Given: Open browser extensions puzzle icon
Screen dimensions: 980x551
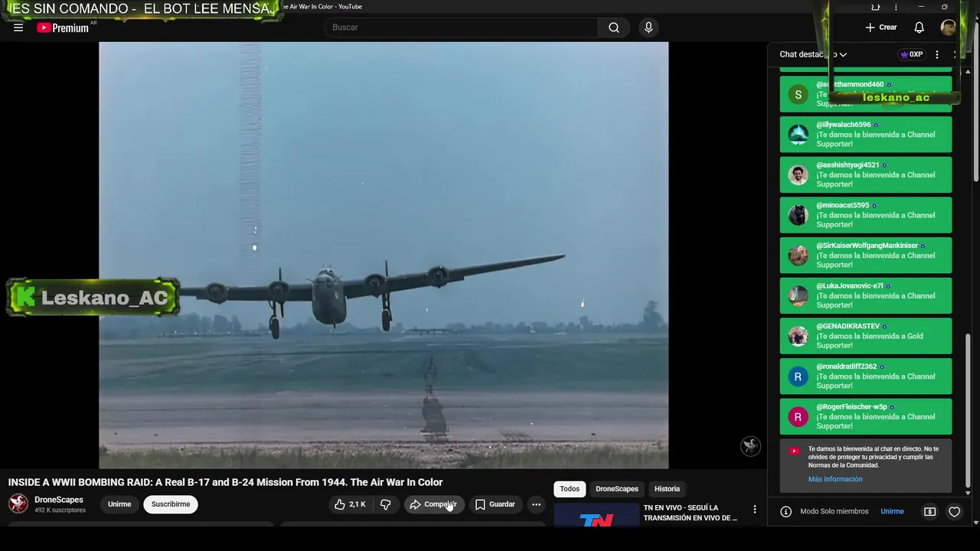Looking at the screenshot, I should click(x=875, y=7).
